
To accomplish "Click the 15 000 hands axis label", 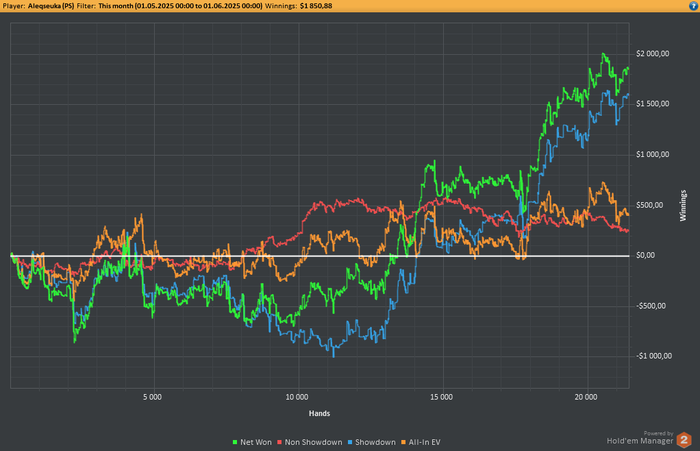I will pyautogui.click(x=441, y=397).
